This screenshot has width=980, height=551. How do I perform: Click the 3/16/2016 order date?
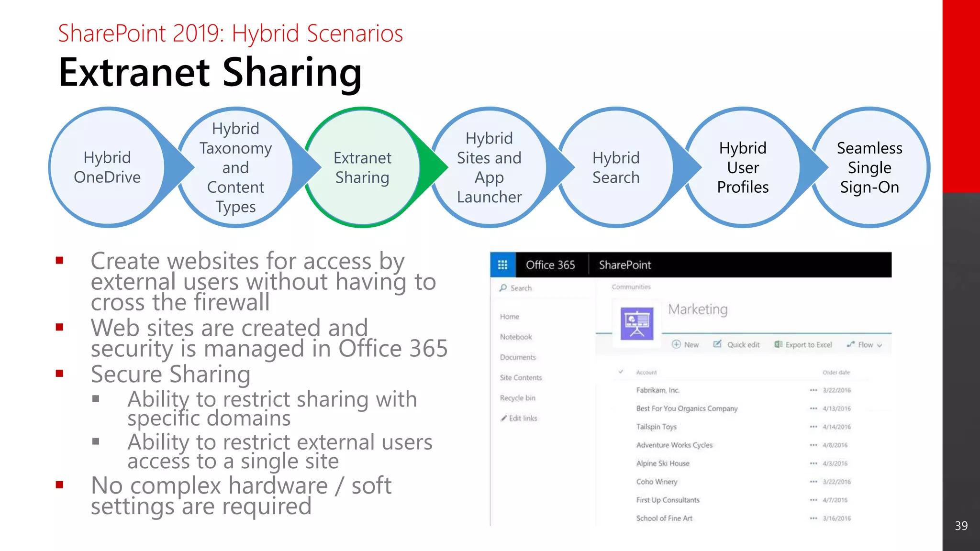click(837, 518)
